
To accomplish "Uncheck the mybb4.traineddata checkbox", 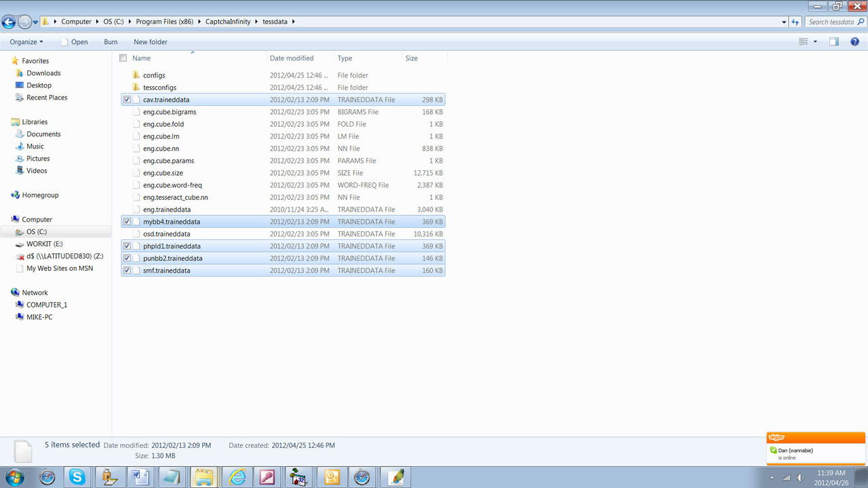I will (x=127, y=222).
